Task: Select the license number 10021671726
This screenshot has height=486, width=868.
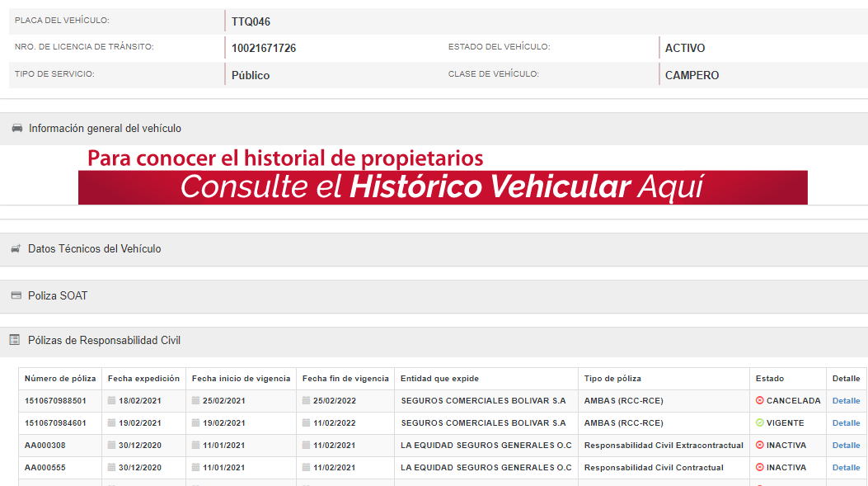Action: 264,49
